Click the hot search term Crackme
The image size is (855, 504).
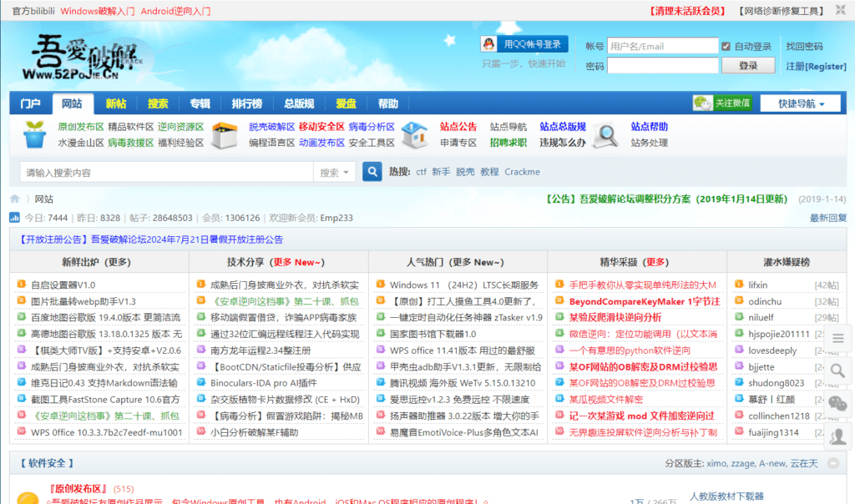pyautogui.click(x=522, y=172)
